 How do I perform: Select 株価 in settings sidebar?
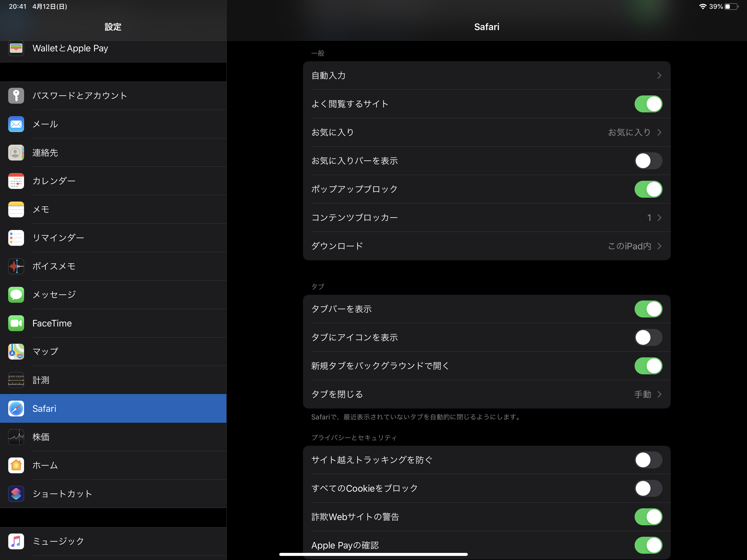[113, 437]
